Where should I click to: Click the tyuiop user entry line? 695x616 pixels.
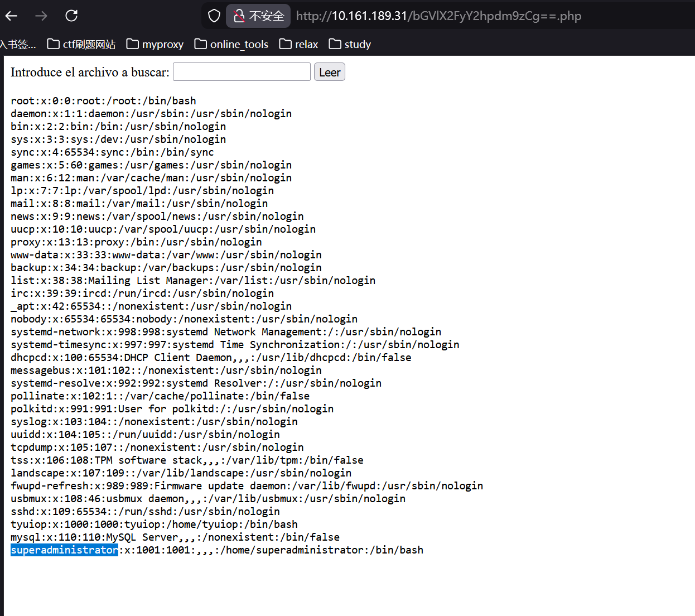[154, 524]
